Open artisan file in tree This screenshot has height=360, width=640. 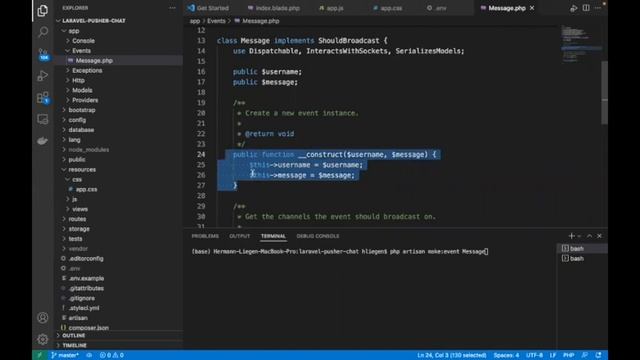(78, 318)
